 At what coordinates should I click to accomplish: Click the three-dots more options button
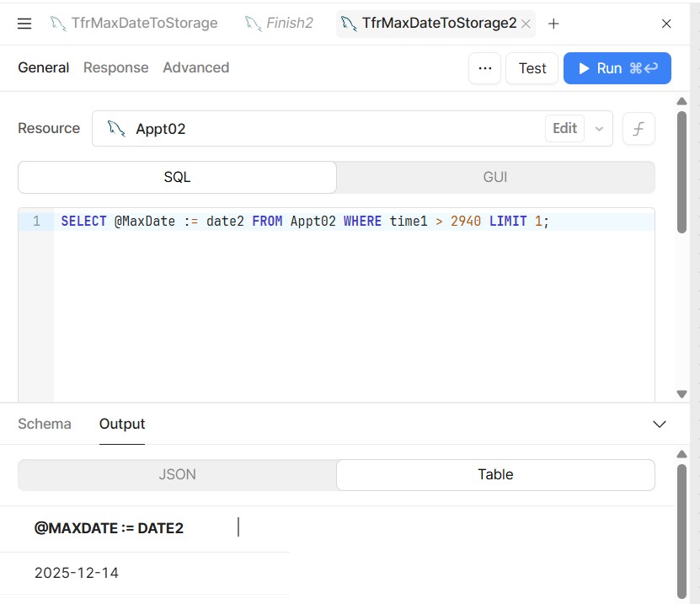coord(484,68)
